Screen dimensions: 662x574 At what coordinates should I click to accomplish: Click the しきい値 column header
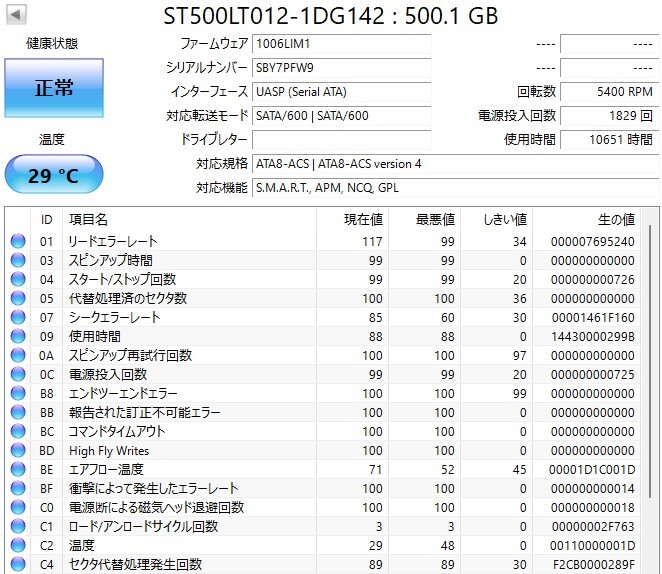coord(496,219)
